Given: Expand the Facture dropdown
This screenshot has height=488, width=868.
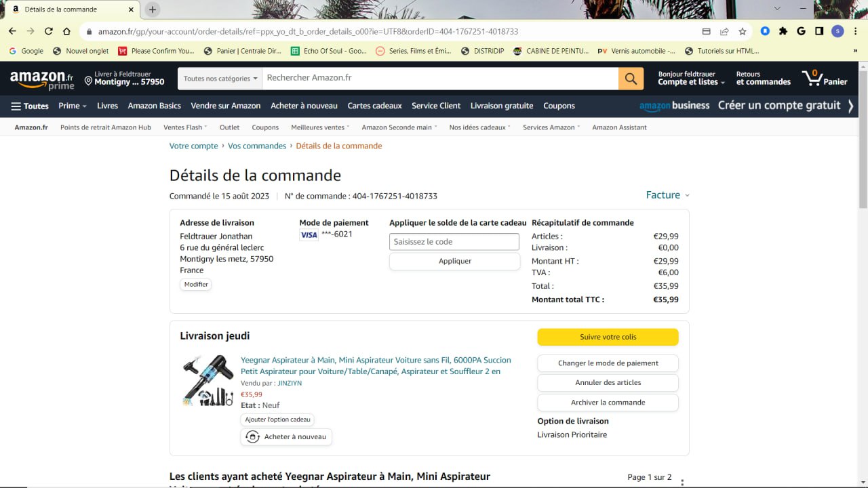Looking at the screenshot, I should 667,195.
